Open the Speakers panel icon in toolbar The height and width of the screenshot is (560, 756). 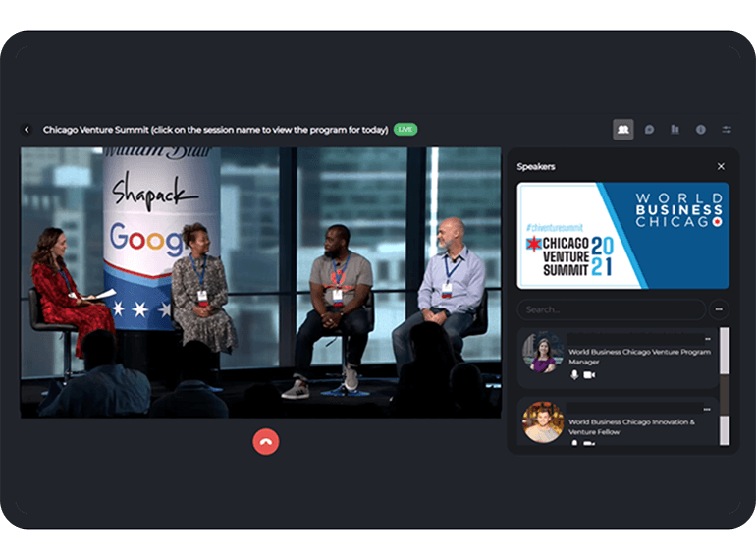622,130
